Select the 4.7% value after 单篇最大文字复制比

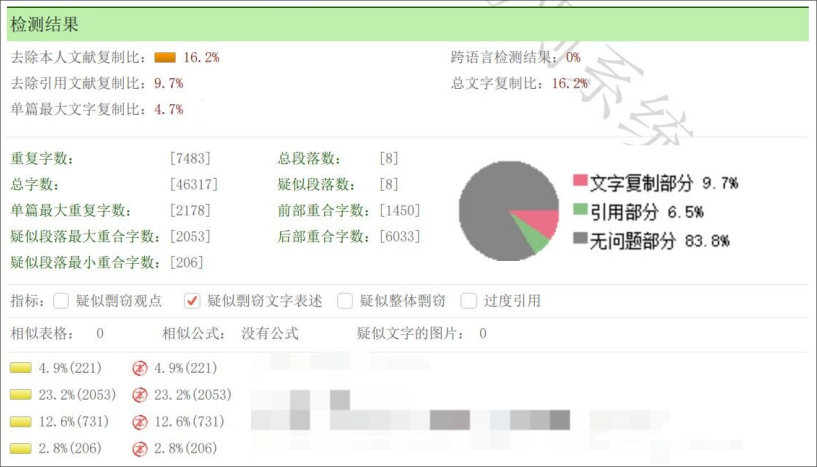pyautogui.click(x=169, y=109)
